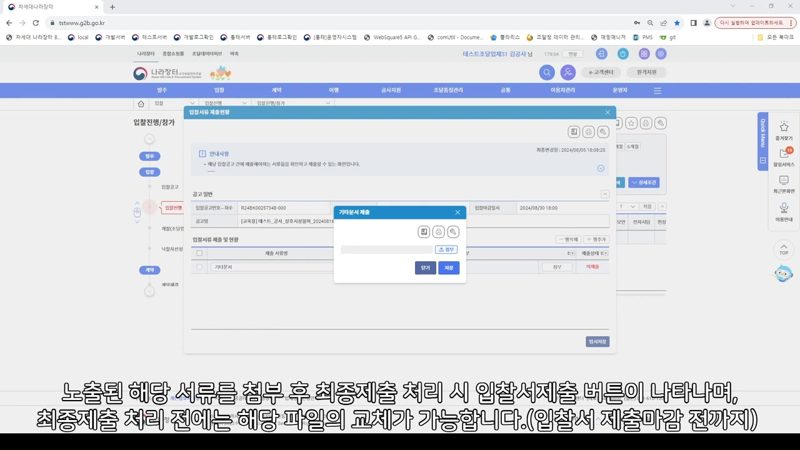Click the row delete button above the documents table

pyautogui.click(x=568, y=239)
